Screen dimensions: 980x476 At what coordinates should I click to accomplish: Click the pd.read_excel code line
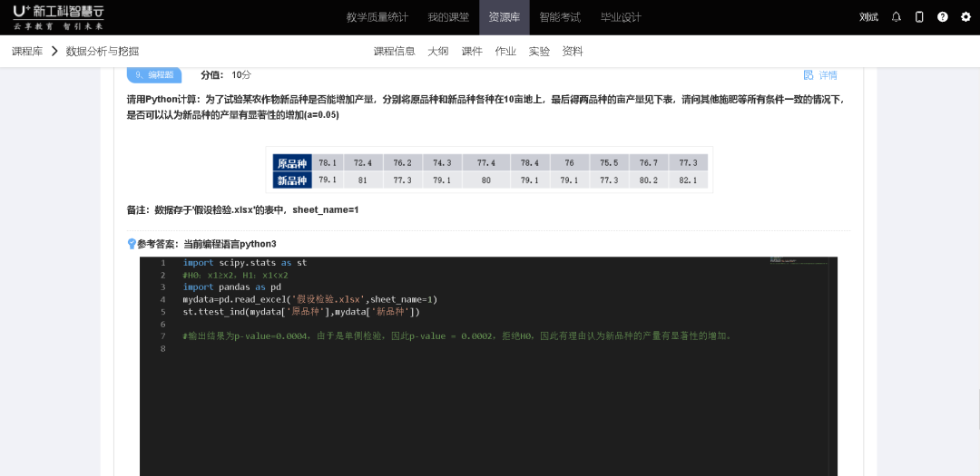point(310,299)
